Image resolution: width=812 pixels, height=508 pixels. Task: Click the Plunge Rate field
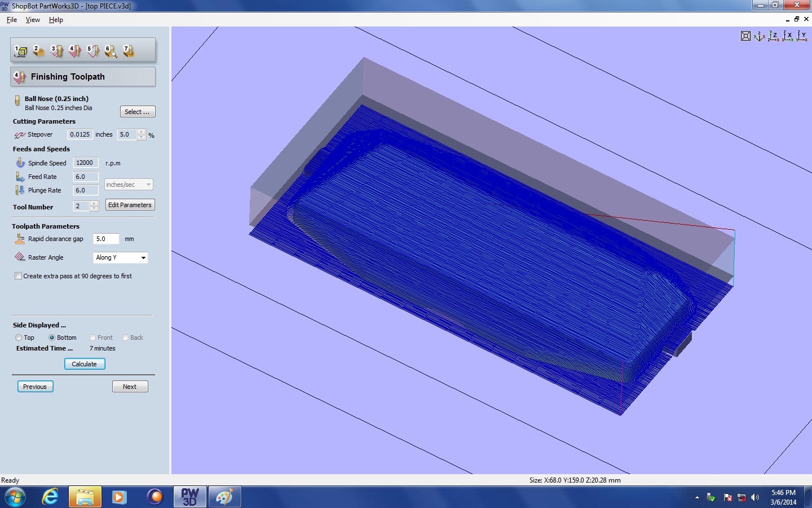(86, 190)
